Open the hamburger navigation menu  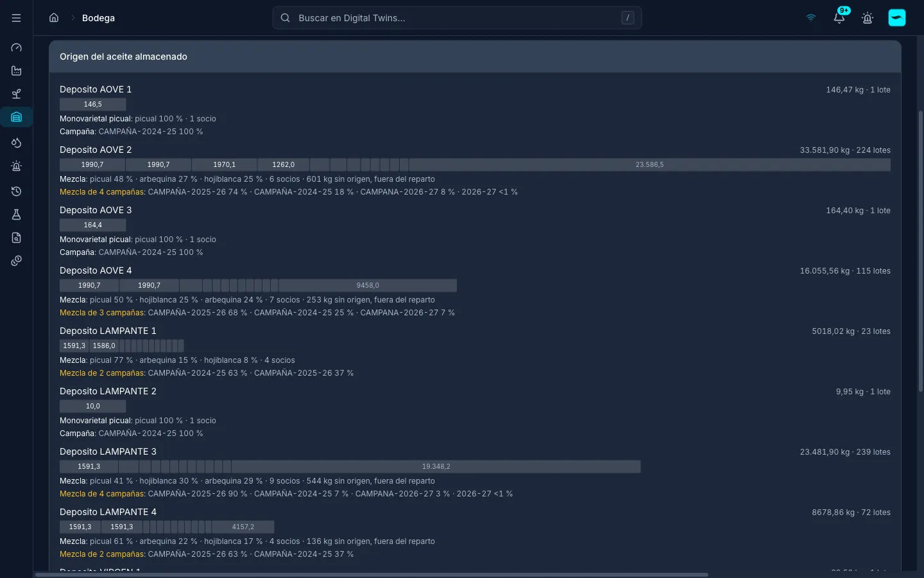click(x=17, y=18)
